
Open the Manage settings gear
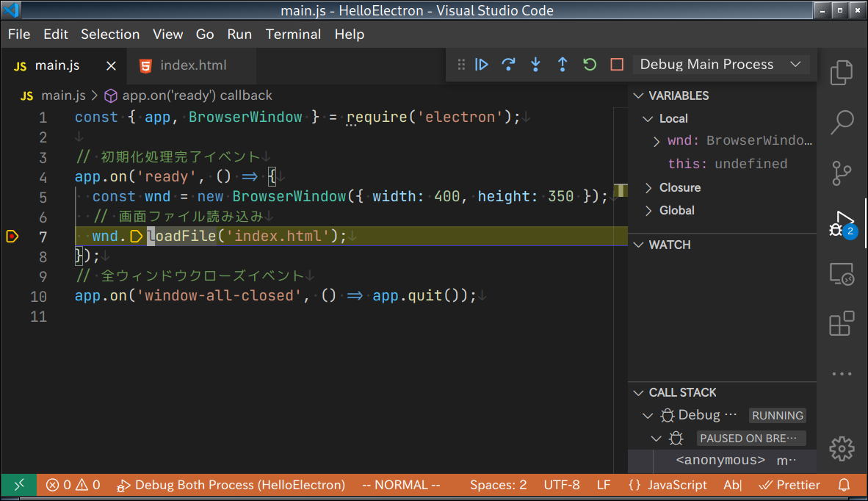click(x=842, y=448)
